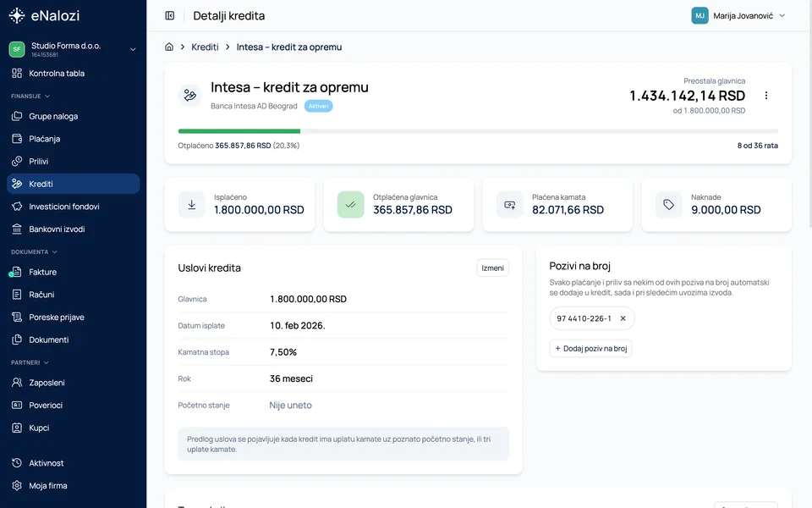Viewport: 812px width, 508px height.
Task: Toggle the sidebar collapse icon
Action: click(170, 15)
